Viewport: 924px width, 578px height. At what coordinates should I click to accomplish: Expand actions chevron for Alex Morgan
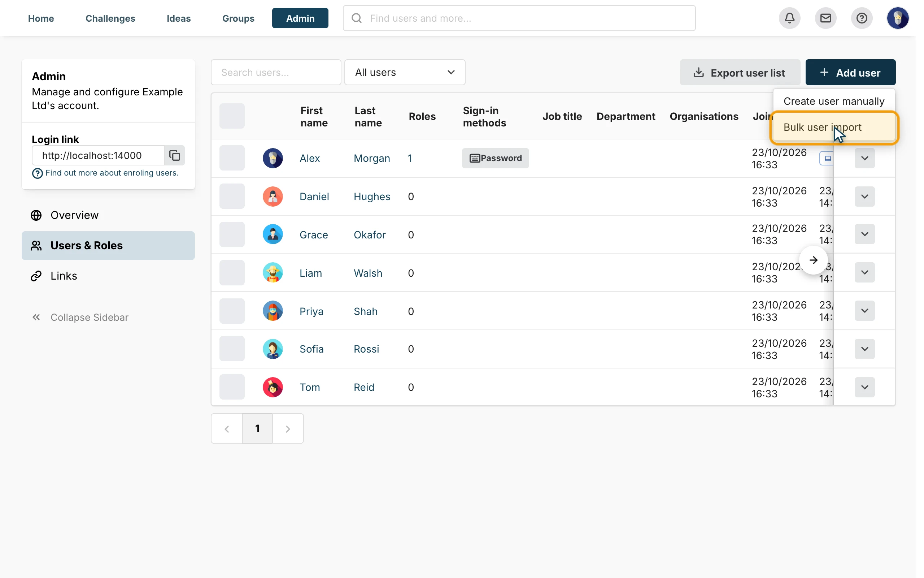click(864, 158)
